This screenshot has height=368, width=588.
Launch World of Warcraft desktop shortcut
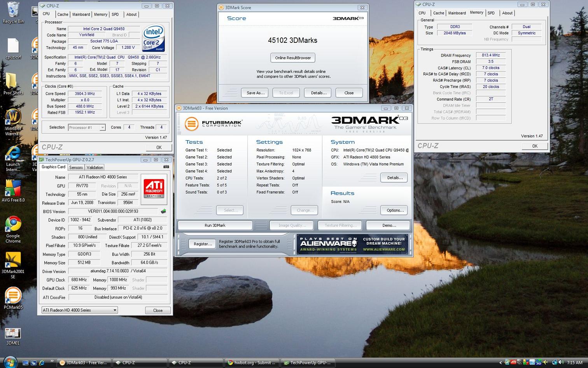click(13, 122)
